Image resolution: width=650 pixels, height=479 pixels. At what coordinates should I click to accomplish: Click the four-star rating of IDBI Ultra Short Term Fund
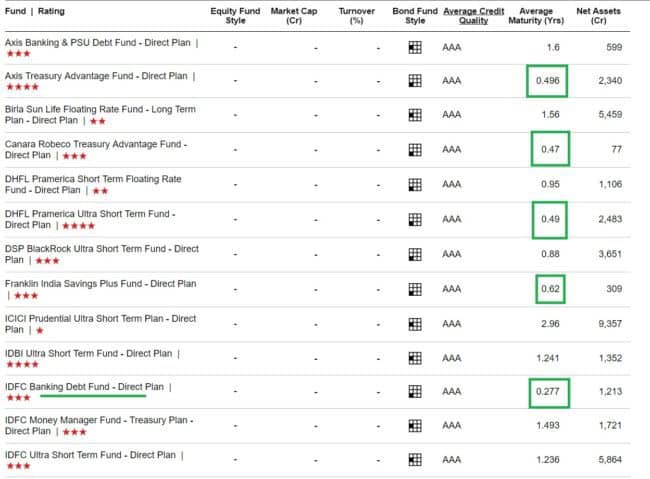pyautogui.click(x=23, y=364)
